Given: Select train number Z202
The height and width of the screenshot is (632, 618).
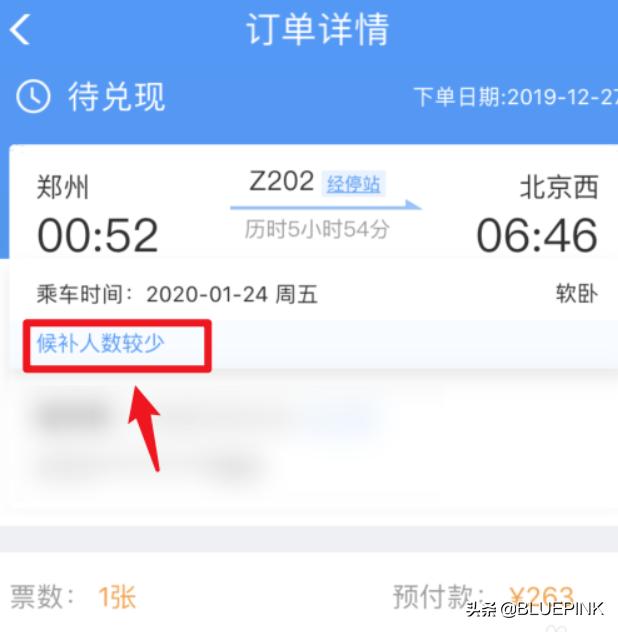Looking at the screenshot, I should 281,181.
